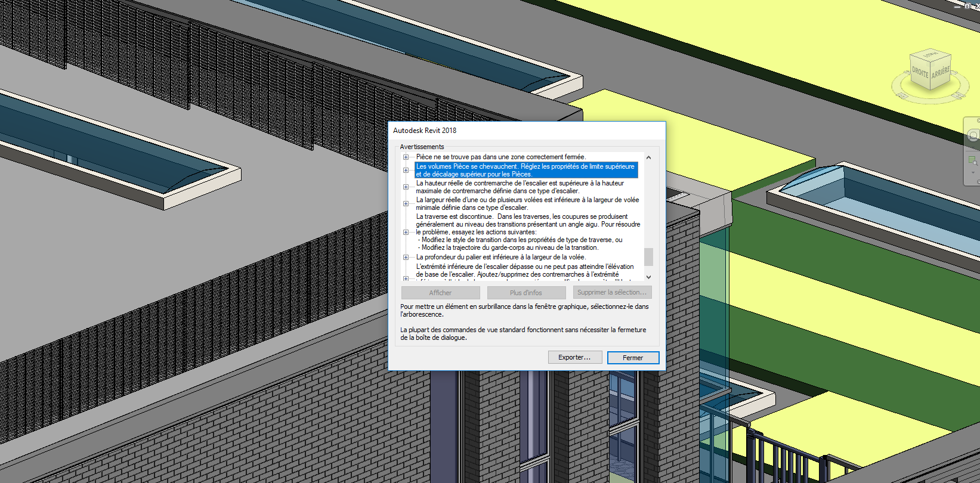Screen dimensions: 980x483
Task: Click the ARRIÈRE face of the ViewCube
Action: (941, 72)
